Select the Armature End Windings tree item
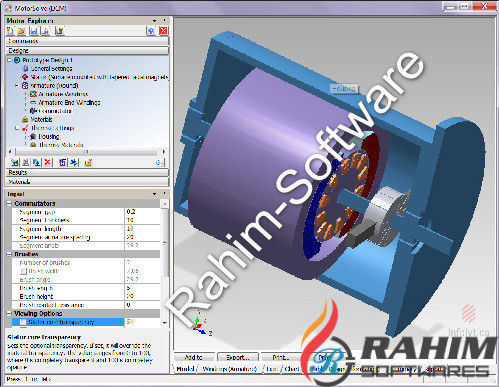The height and width of the screenshot is (387, 499). click(x=69, y=102)
